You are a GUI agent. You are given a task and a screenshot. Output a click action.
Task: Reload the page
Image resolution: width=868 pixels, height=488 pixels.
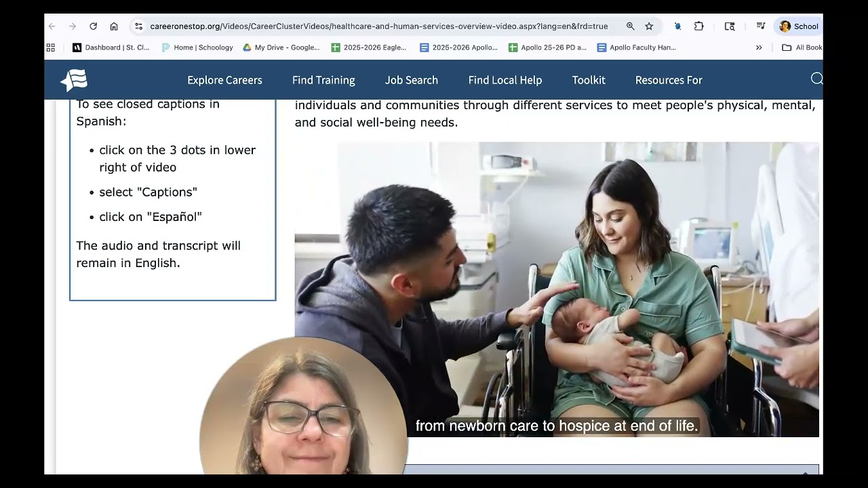pos(94,26)
